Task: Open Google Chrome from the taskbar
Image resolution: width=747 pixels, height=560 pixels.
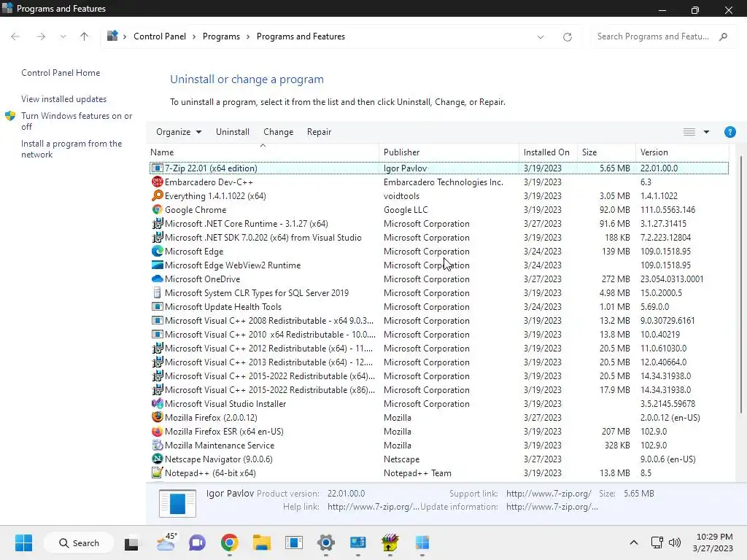Action: 230,542
